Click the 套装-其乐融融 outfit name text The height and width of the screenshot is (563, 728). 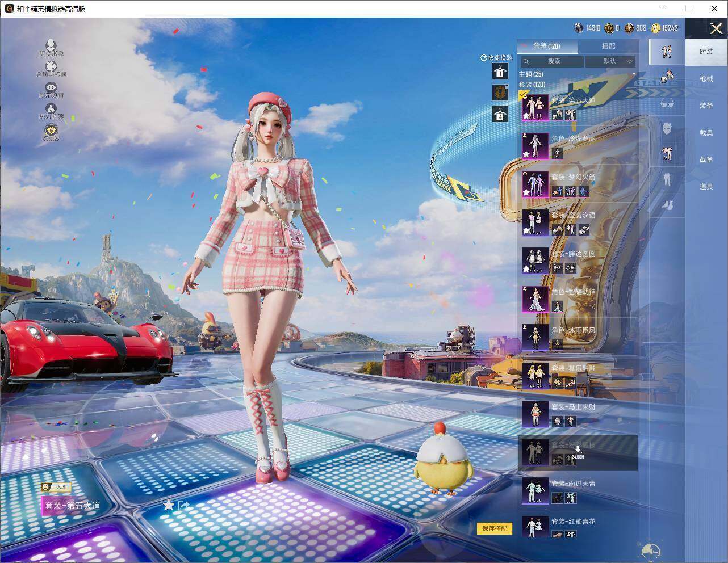click(x=573, y=368)
